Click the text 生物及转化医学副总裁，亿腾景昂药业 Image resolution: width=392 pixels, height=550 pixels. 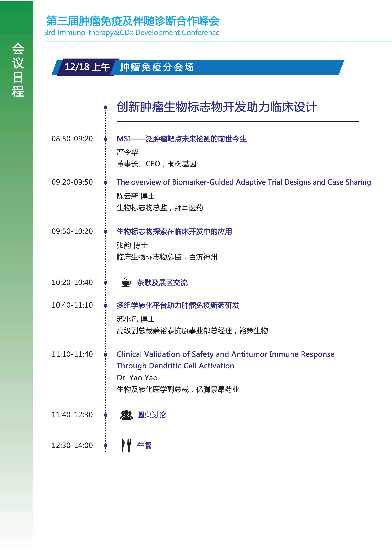tap(178, 389)
